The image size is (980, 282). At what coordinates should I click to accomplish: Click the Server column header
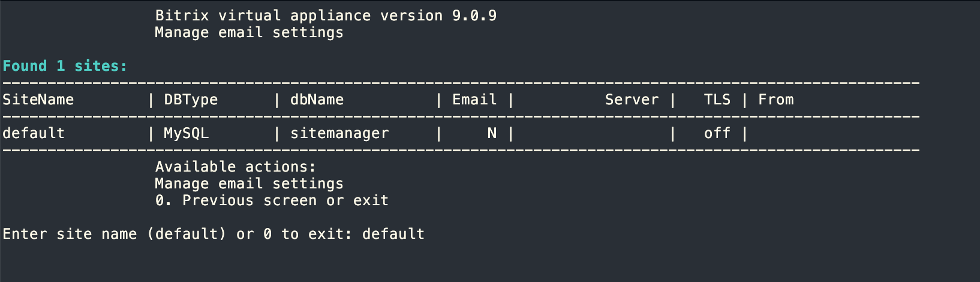[x=632, y=100]
